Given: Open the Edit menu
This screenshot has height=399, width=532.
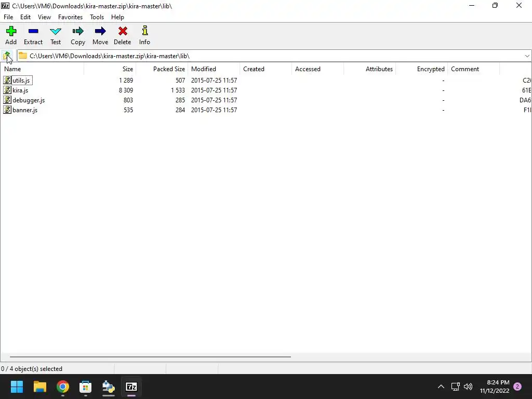Looking at the screenshot, I should [x=25, y=17].
